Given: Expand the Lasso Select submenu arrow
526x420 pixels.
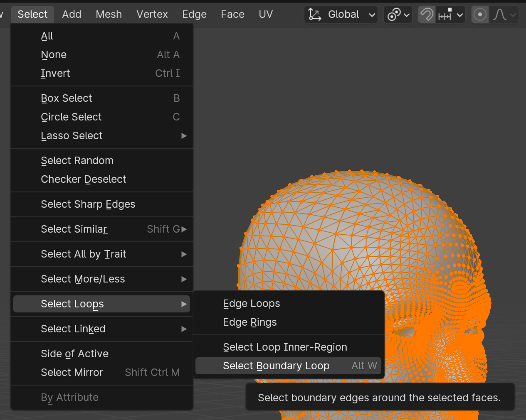Looking at the screenshot, I should point(184,136).
